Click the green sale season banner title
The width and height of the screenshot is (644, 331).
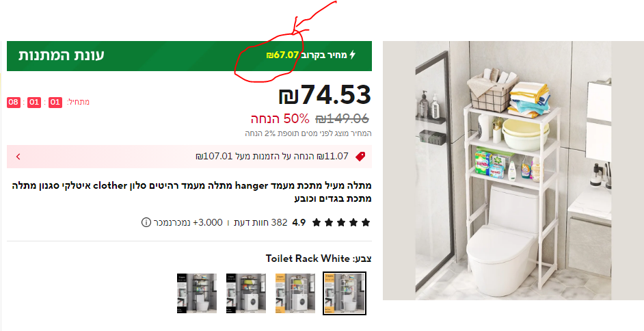coord(62,55)
